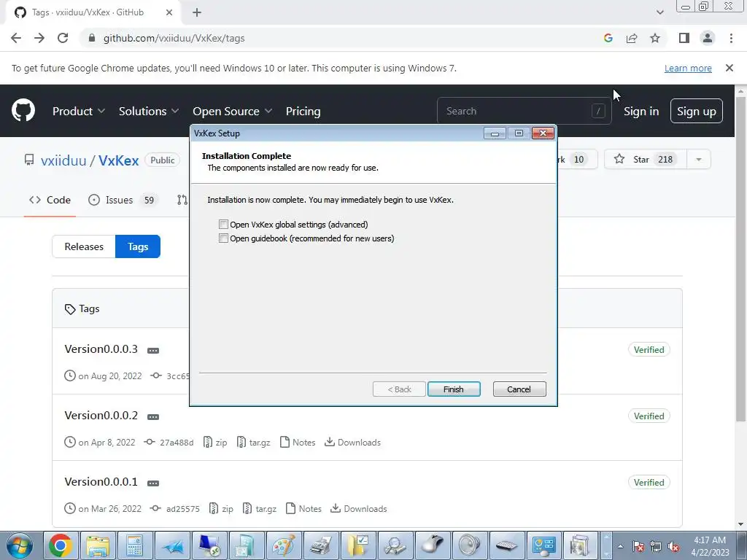Open vxiiduu owner profile link
This screenshot has width=747, height=560.
63,160
